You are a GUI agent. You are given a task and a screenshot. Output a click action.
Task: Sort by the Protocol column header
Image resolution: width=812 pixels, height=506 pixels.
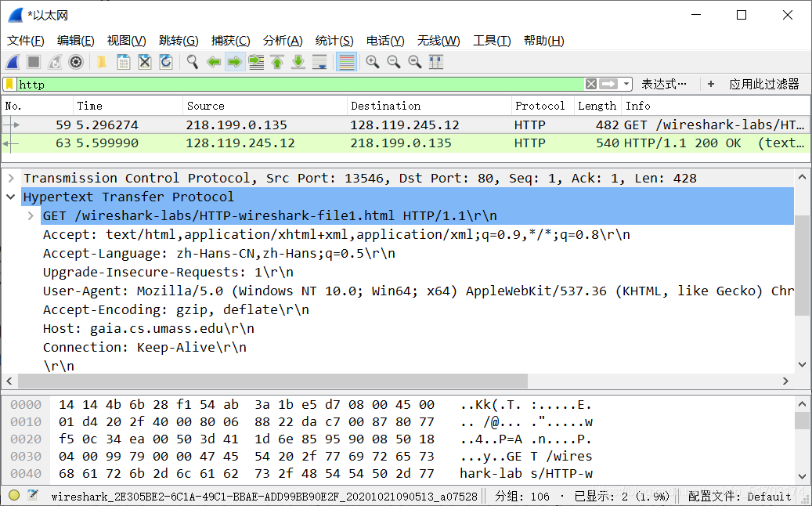(542, 106)
